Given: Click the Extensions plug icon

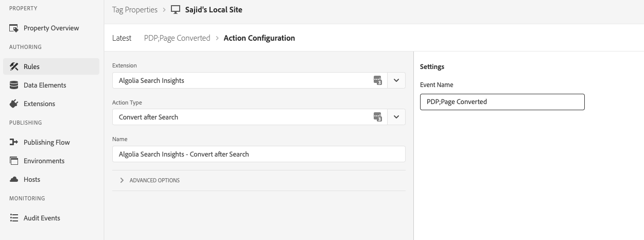Looking at the screenshot, I should tap(14, 104).
